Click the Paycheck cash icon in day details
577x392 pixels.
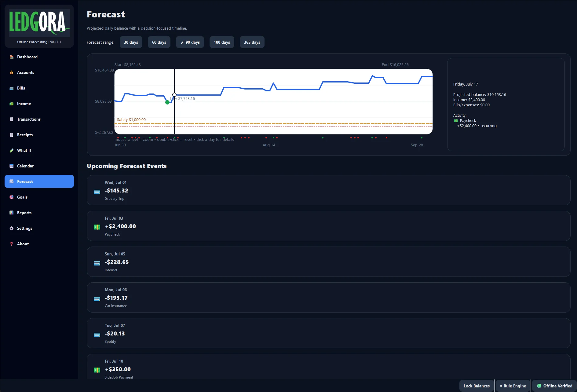pyautogui.click(x=456, y=121)
